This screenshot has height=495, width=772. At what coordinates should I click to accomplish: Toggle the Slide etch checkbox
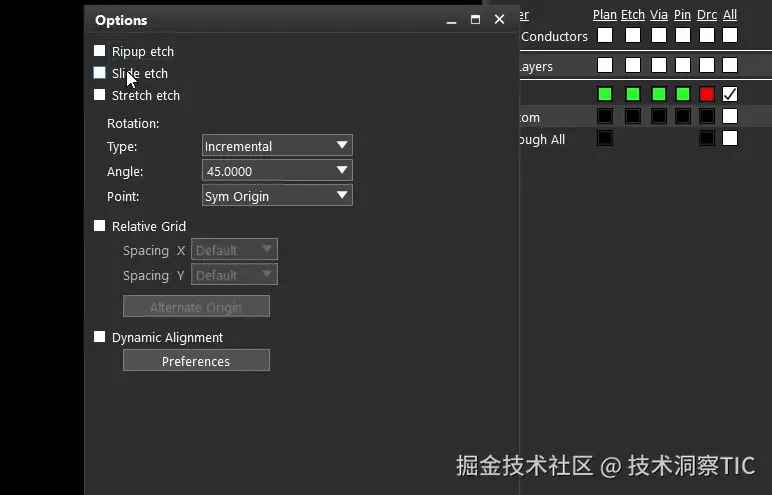coord(99,73)
